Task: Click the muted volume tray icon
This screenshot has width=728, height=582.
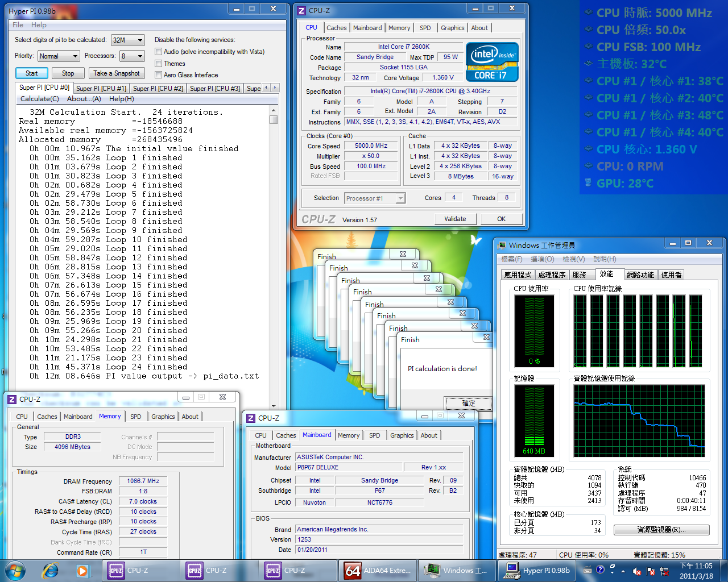Action: (638, 571)
